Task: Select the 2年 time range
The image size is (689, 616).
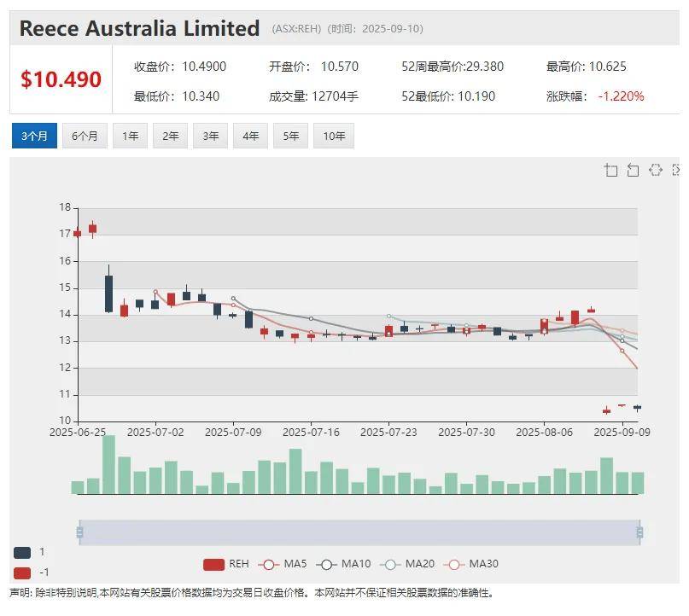Action: [169, 135]
